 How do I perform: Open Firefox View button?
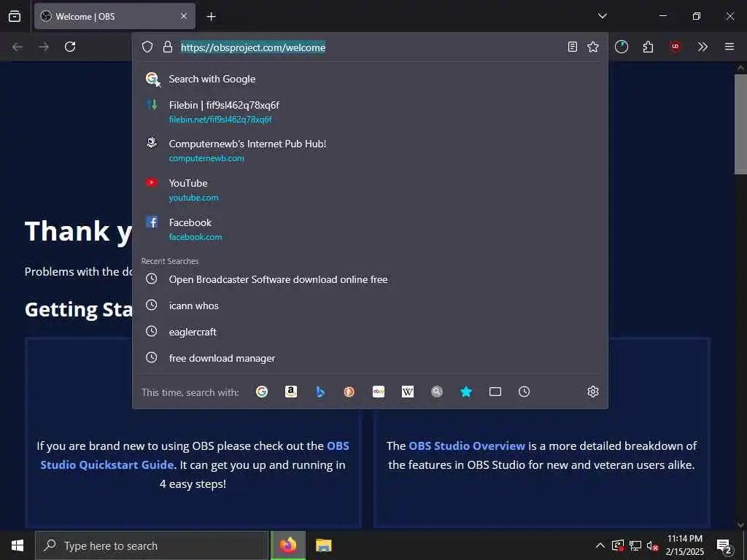point(15,16)
